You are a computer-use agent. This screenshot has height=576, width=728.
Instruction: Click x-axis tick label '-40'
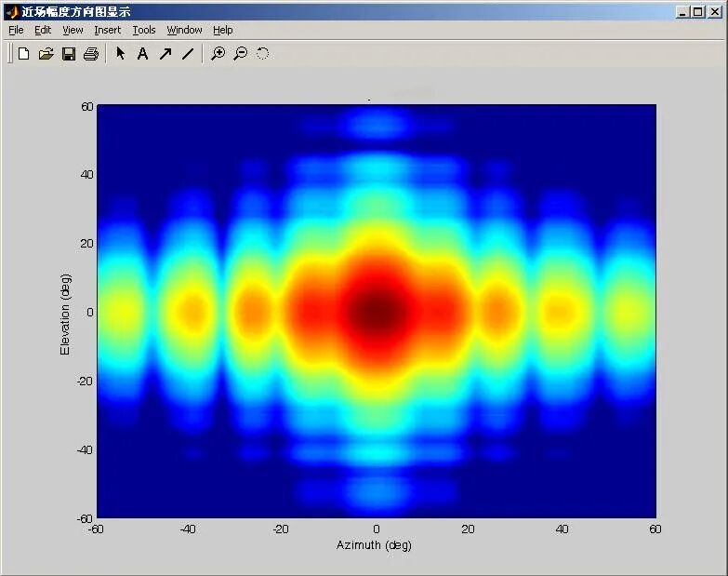pyautogui.click(x=188, y=529)
